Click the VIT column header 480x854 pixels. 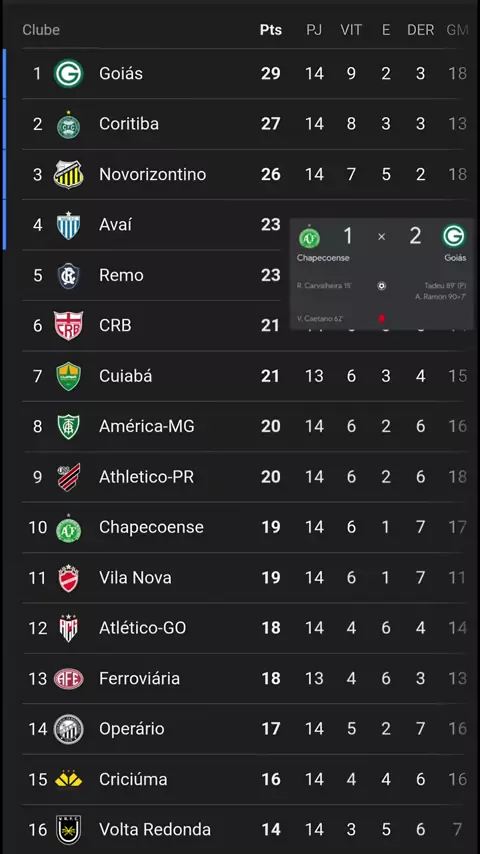pyautogui.click(x=351, y=30)
